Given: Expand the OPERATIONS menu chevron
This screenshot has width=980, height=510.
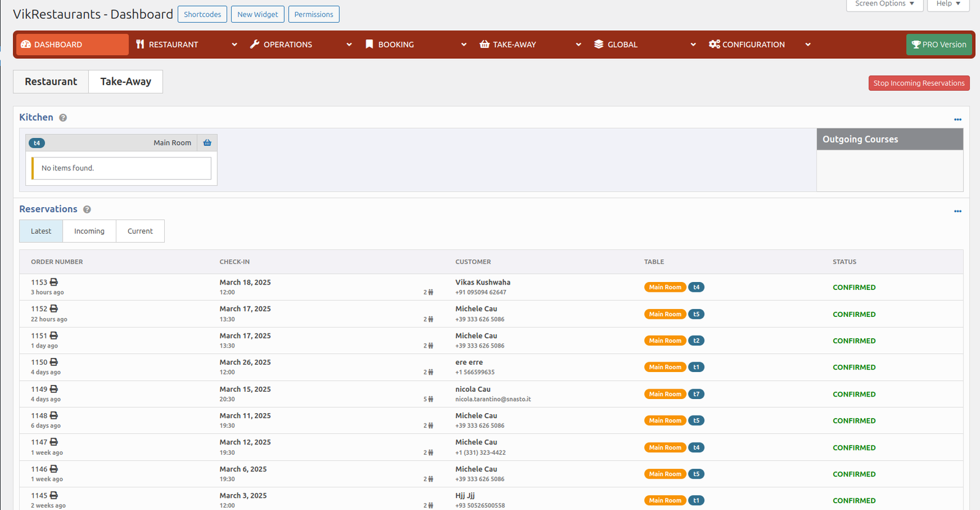Looking at the screenshot, I should point(349,45).
